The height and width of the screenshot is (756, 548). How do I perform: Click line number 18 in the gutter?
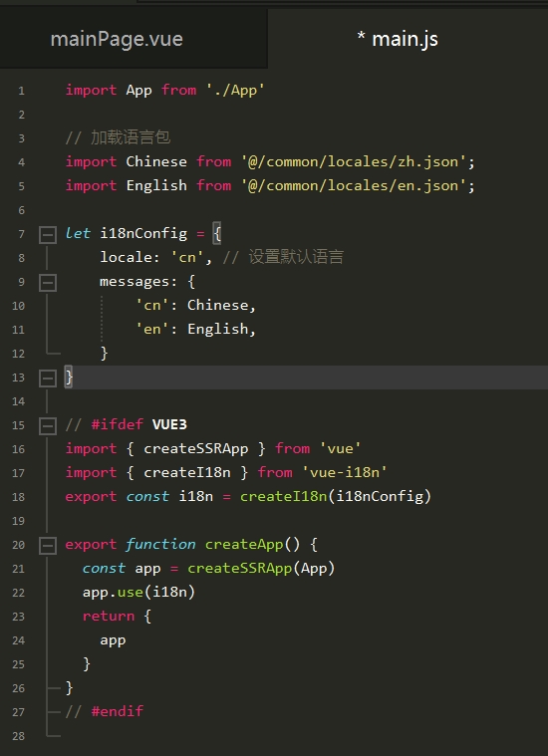18,497
